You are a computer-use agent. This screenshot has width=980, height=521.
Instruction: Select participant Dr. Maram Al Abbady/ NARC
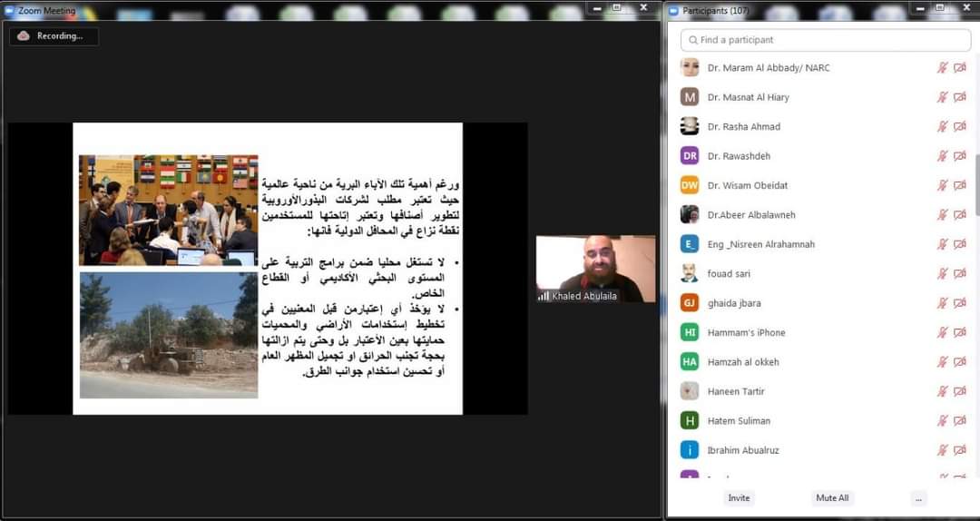(x=768, y=68)
